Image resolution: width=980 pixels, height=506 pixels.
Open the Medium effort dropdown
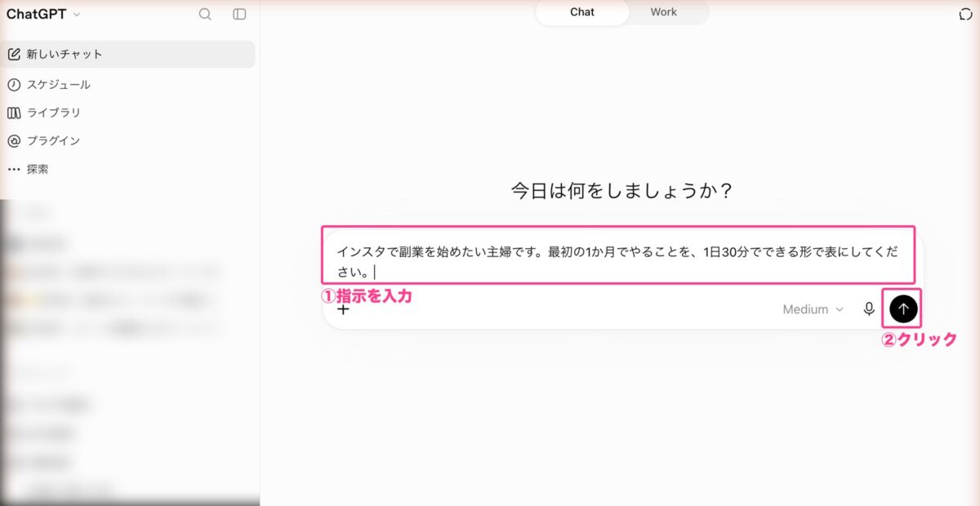pyautogui.click(x=813, y=309)
